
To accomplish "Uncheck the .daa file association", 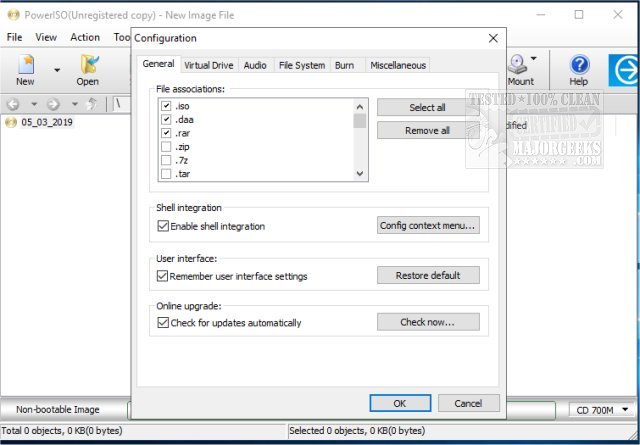I will 166,120.
